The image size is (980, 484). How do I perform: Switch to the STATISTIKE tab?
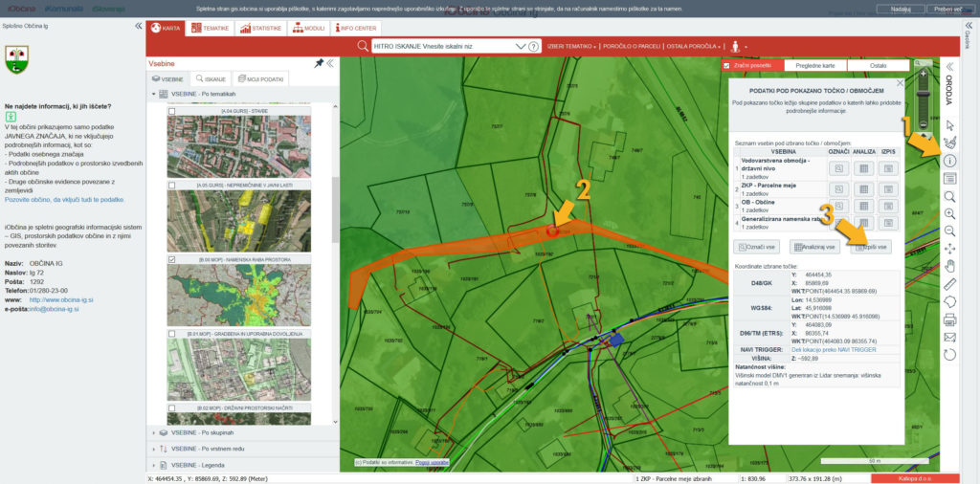[x=260, y=29]
